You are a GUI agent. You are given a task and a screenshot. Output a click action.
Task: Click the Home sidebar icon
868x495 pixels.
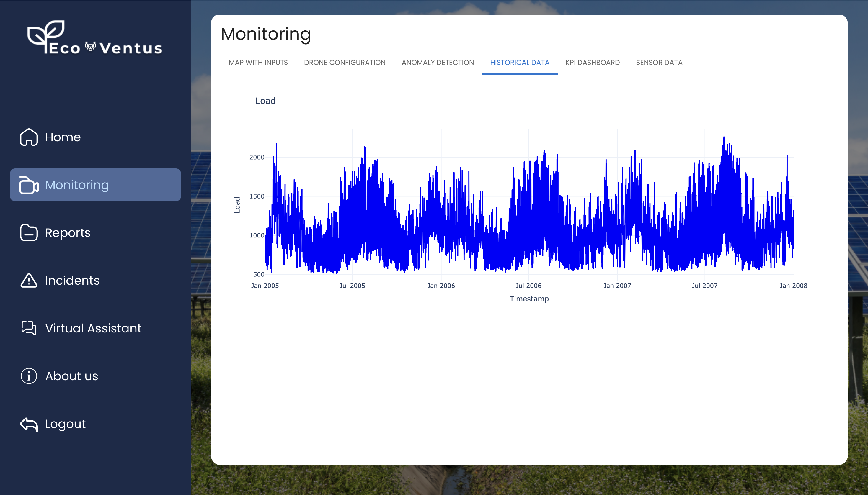29,136
